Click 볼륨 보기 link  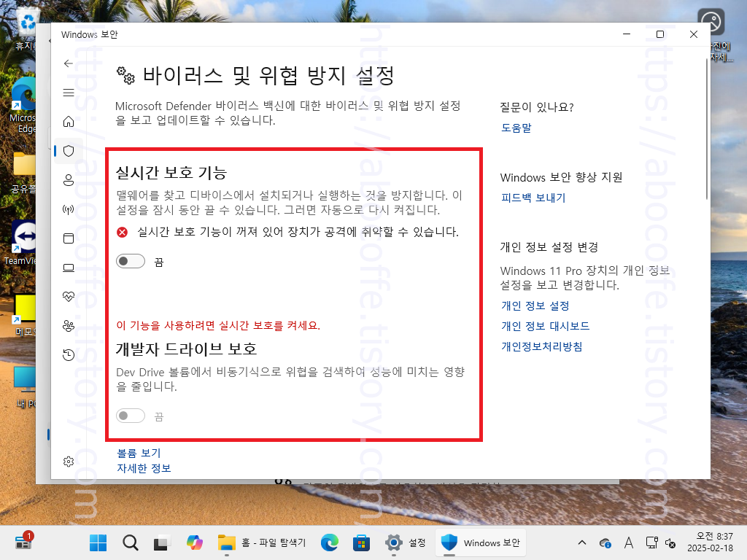[139, 453]
